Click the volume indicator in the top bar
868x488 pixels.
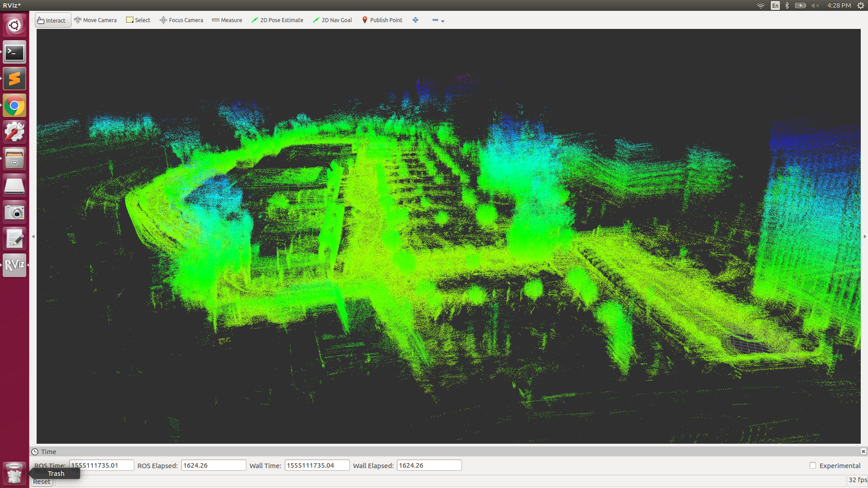[x=815, y=5]
